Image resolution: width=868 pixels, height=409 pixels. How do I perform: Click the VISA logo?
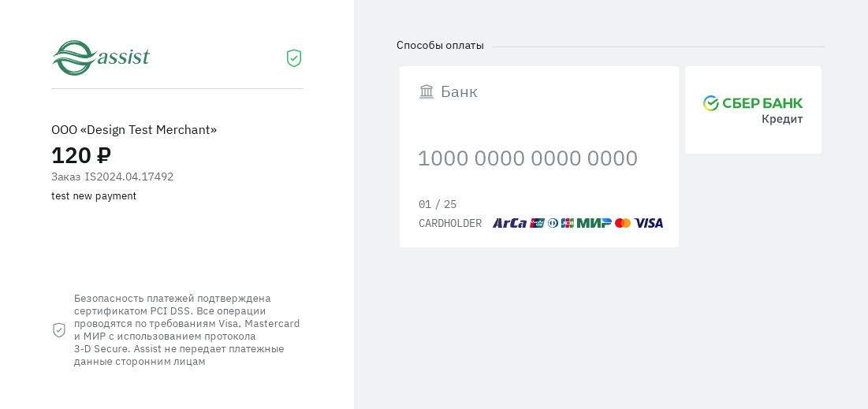[649, 223]
